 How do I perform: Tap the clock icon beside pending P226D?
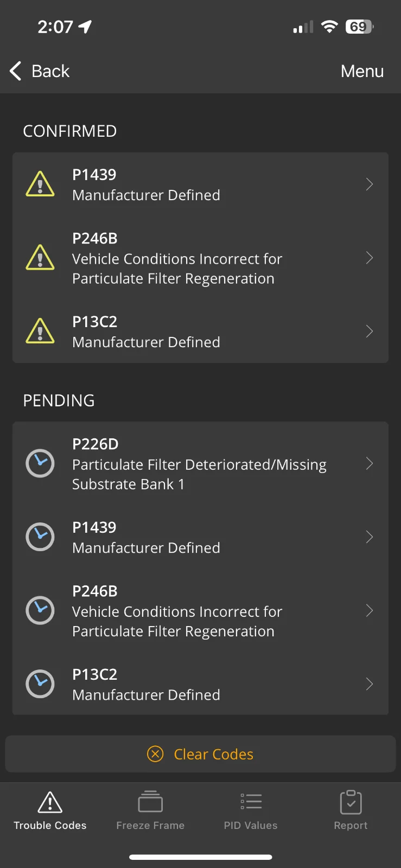coord(40,463)
